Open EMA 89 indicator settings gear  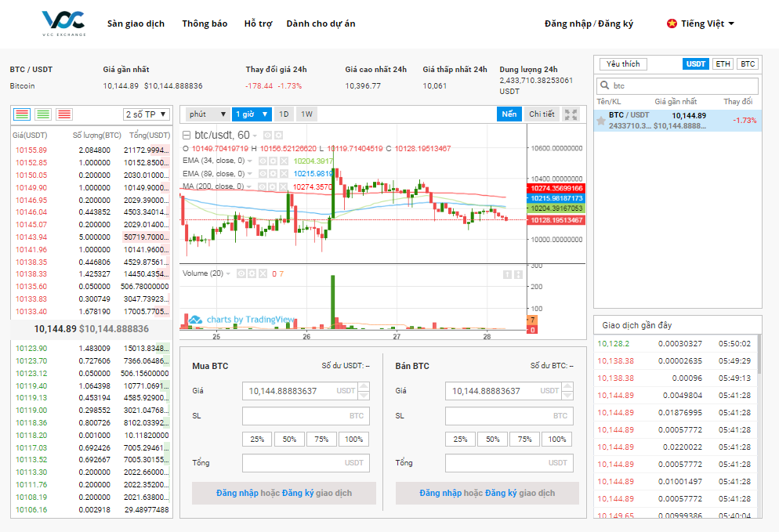pos(273,174)
